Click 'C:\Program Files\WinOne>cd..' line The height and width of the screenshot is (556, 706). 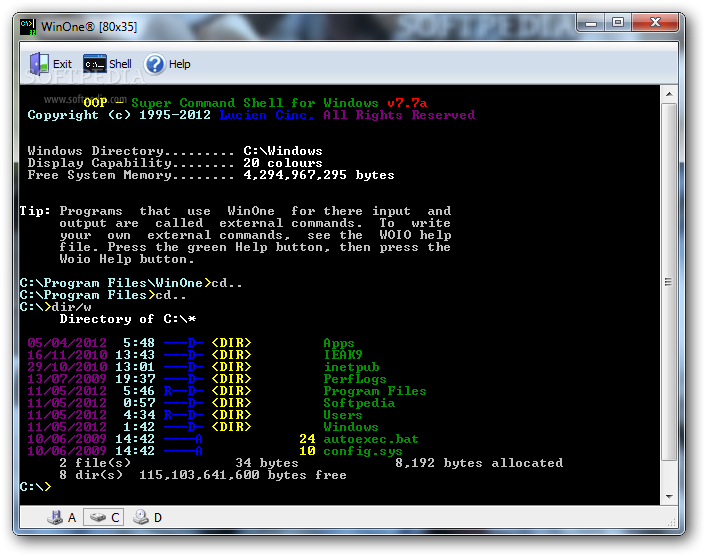click(131, 283)
